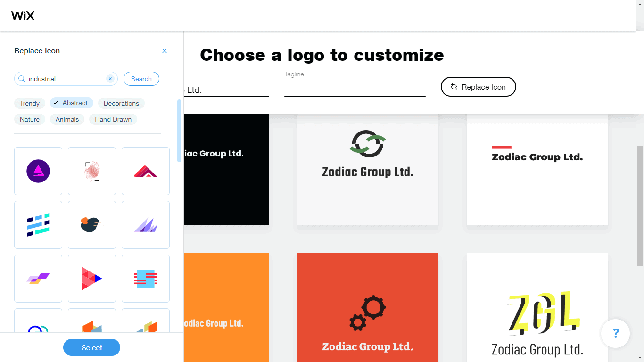Click the Search button
The image size is (644, 362).
tap(141, 79)
